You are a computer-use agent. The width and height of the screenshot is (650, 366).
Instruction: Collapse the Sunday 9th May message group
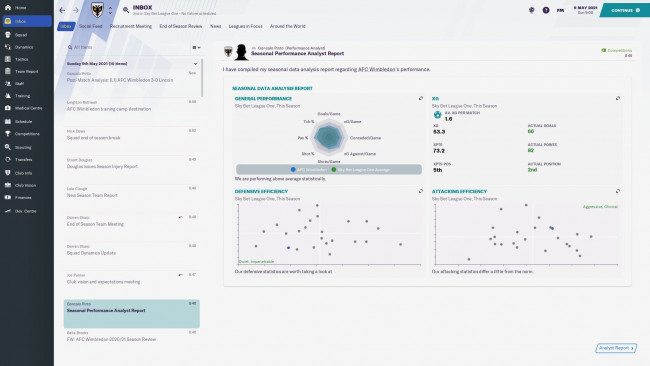195,64
